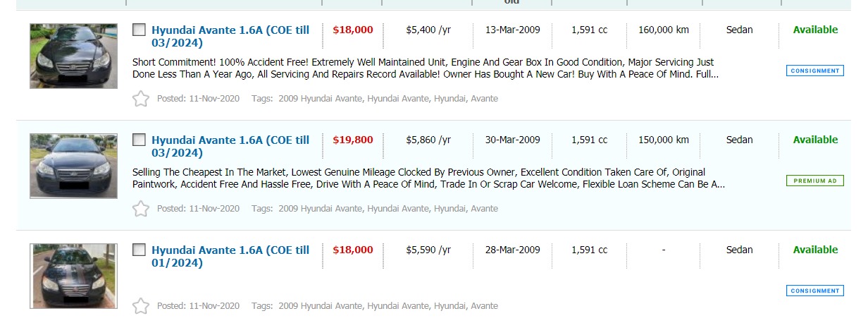Click the last "Avante" tag under the 28-Mar-2009 listing
This screenshot has height=335, width=868.
pos(484,306)
